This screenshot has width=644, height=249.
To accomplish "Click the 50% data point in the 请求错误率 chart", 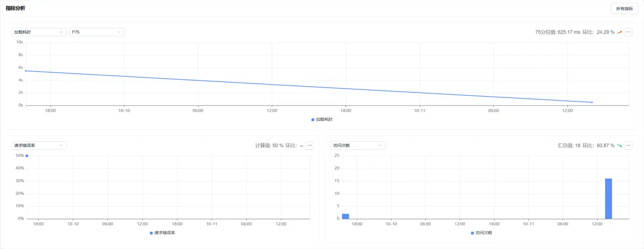I will coord(27,156).
